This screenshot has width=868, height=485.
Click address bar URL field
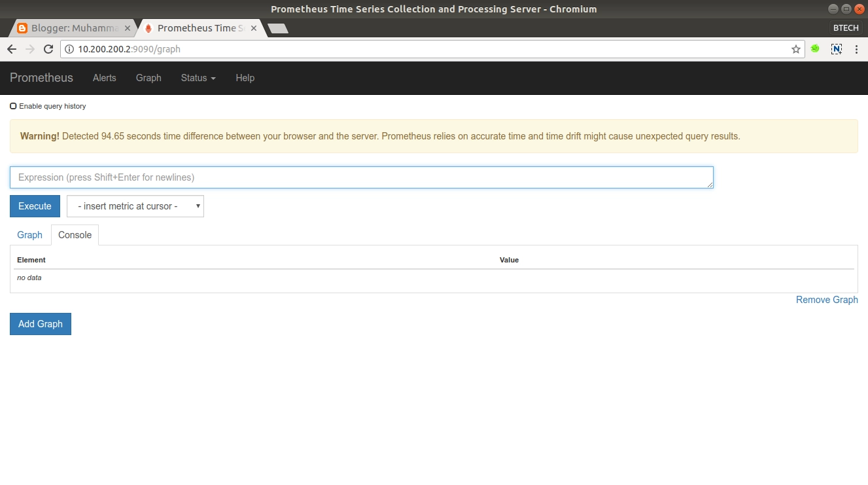432,49
